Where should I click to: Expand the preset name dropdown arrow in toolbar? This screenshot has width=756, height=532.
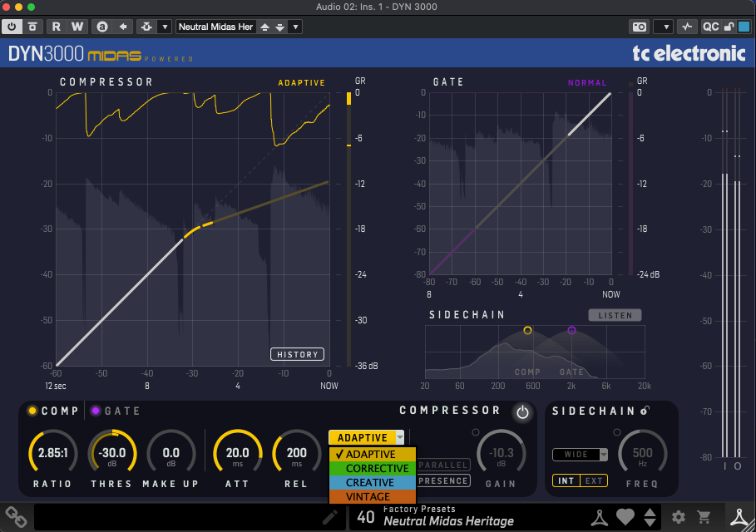tap(295, 27)
